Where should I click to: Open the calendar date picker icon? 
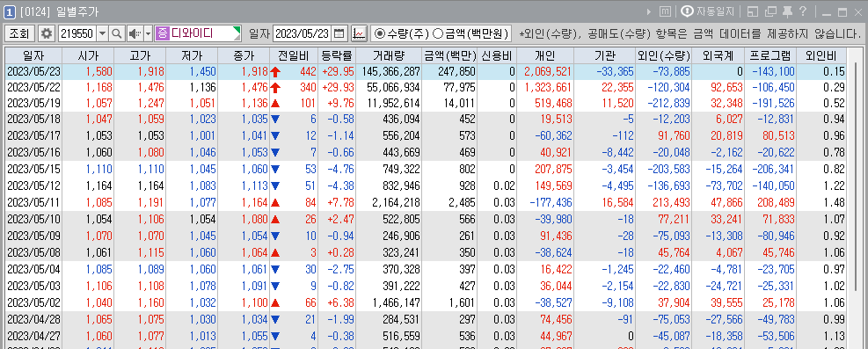pos(339,33)
